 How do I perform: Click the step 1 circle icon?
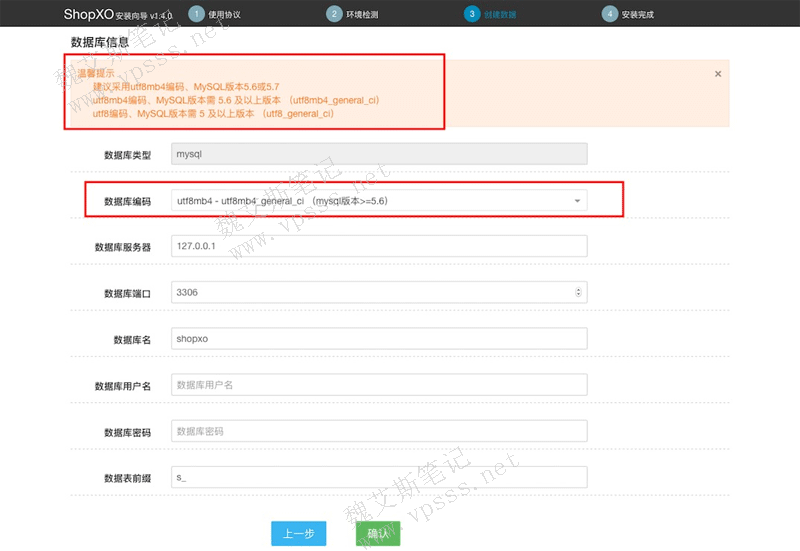(196, 14)
